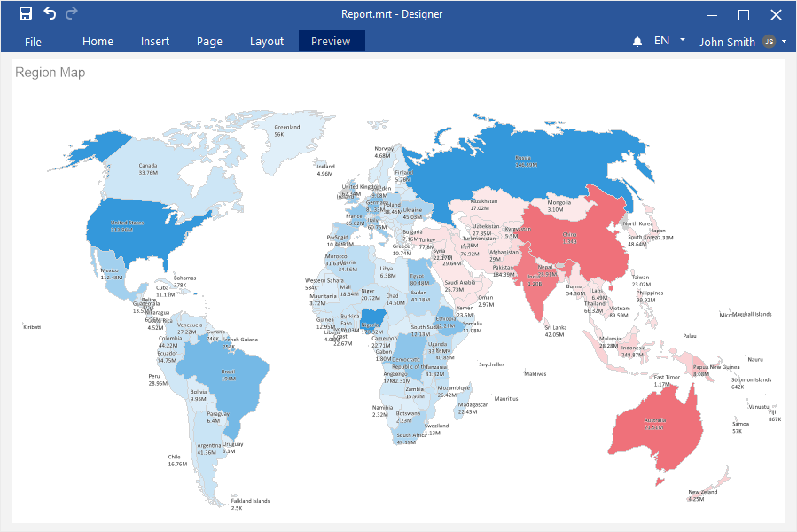Open the Layout tab
The width and height of the screenshot is (797, 532).
pos(267,42)
